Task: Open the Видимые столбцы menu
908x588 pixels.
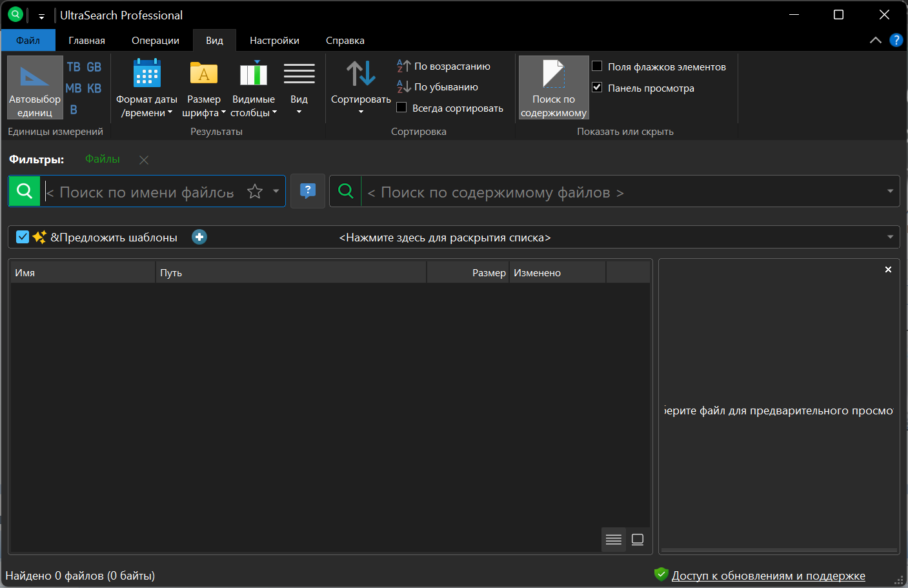Action: coord(254,88)
